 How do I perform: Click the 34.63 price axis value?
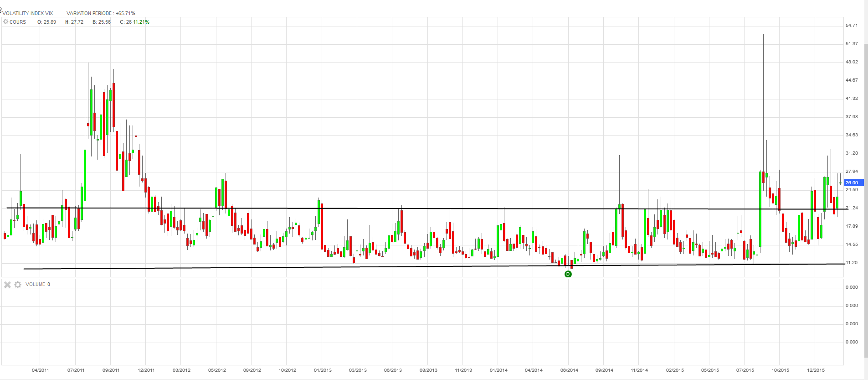[x=852, y=135]
